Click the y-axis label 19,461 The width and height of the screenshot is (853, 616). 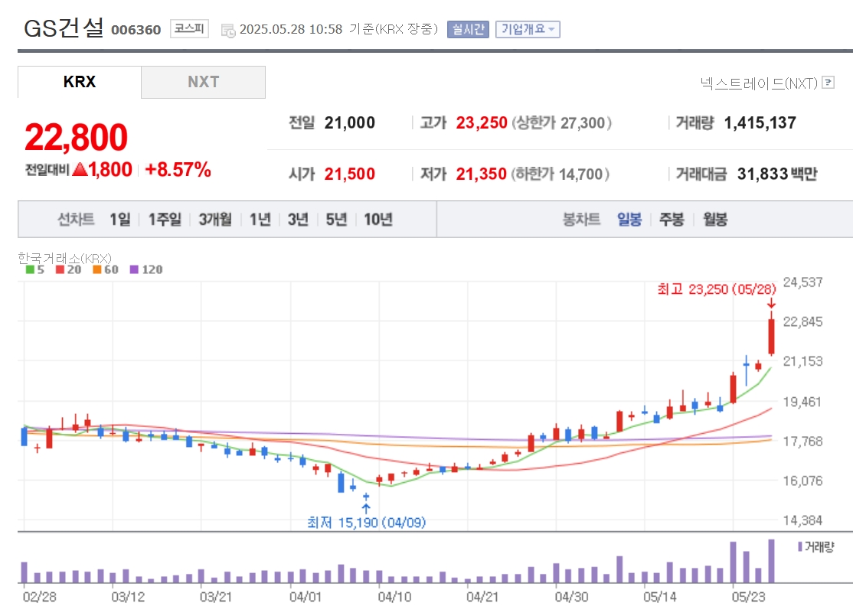click(x=803, y=402)
